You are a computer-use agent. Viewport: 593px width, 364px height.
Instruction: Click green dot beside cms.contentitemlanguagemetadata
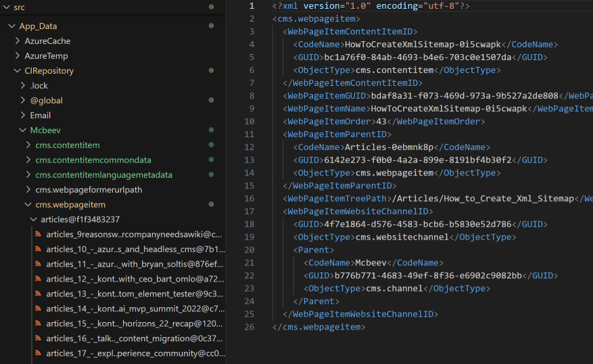click(x=212, y=174)
